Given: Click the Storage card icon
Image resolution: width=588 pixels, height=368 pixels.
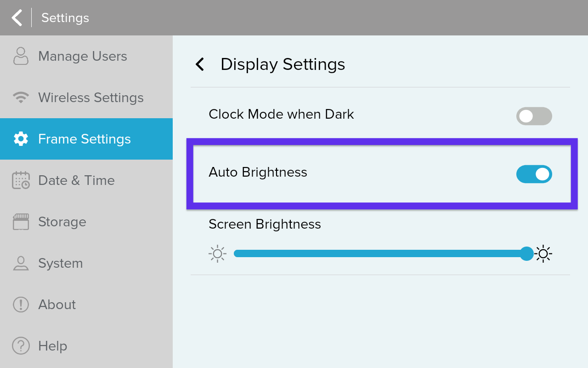Looking at the screenshot, I should coord(21,222).
